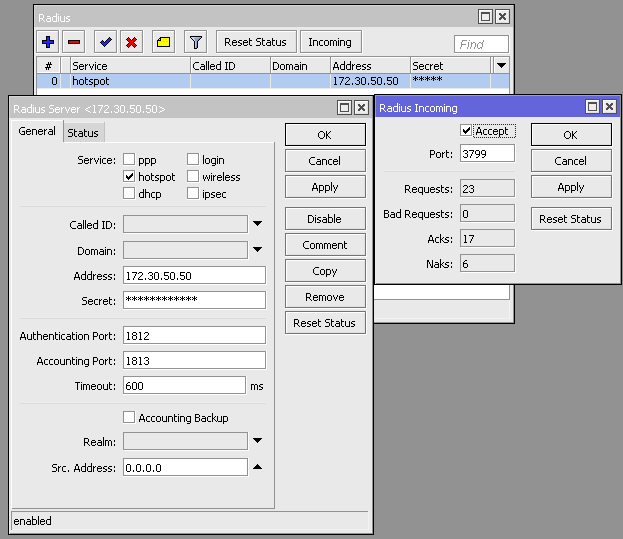Toggle the Accept checkbox in Radius Incoming
The width and height of the screenshot is (623, 539).
(x=466, y=131)
